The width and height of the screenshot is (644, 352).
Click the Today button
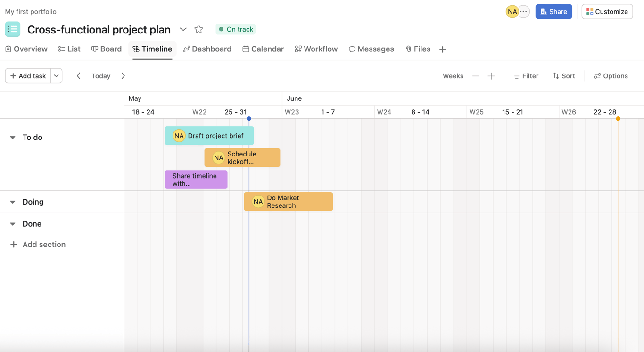pyautogui.click(x=100, y=75)
